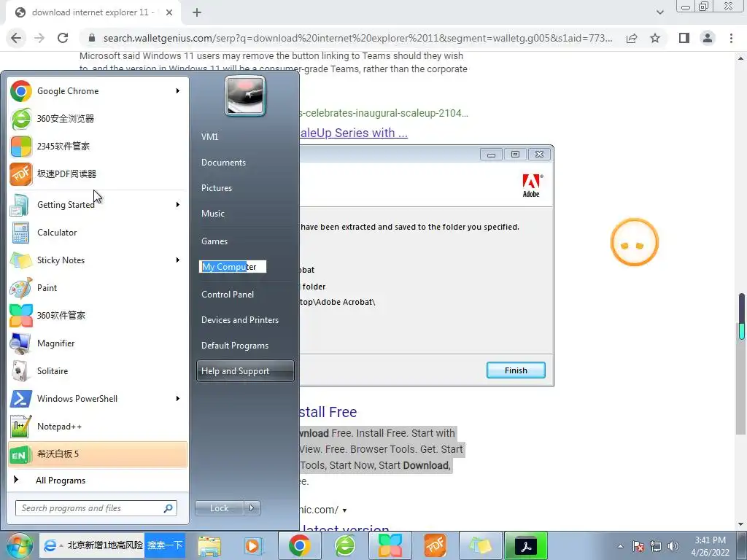Open File Explorer folder icon in the taskbar

click(209, 545)
